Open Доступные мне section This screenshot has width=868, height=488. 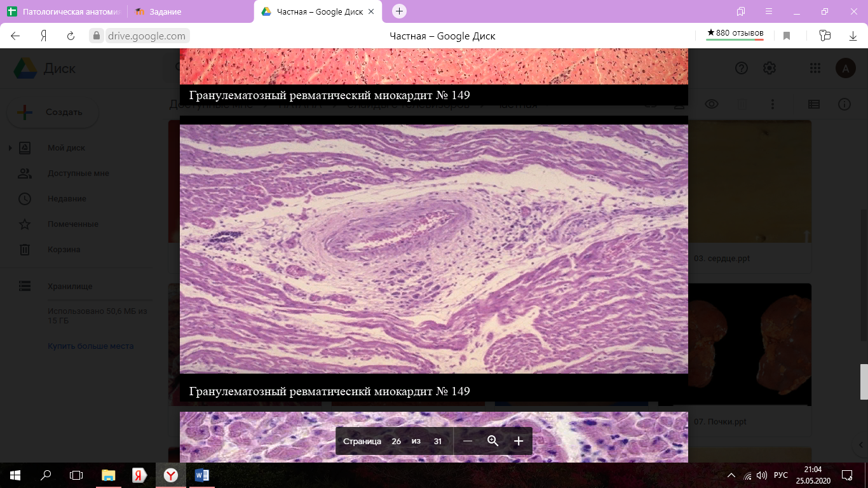[78, 173]
